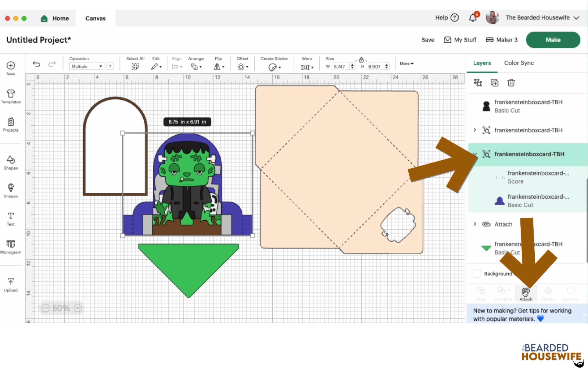The image size is (588, 374).
Task: Click the Select All icon
Action: pyautogui.click(x=135, y=67)
